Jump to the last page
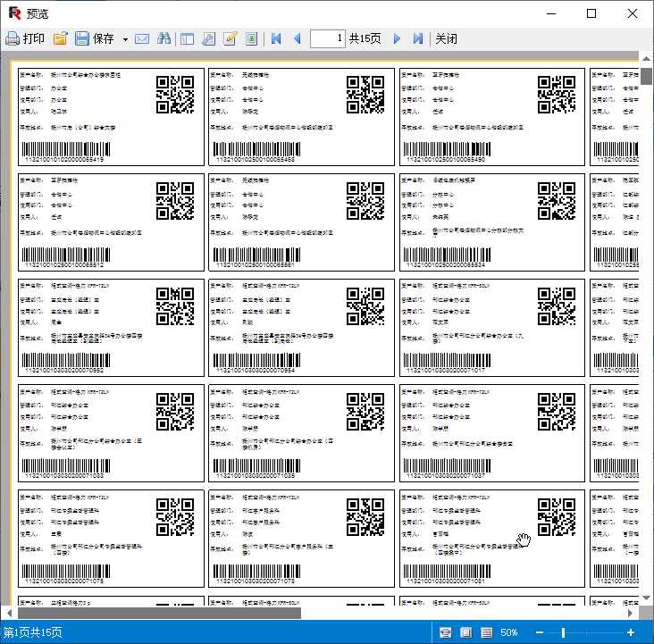The image size is (654, 644). [418, 38]
